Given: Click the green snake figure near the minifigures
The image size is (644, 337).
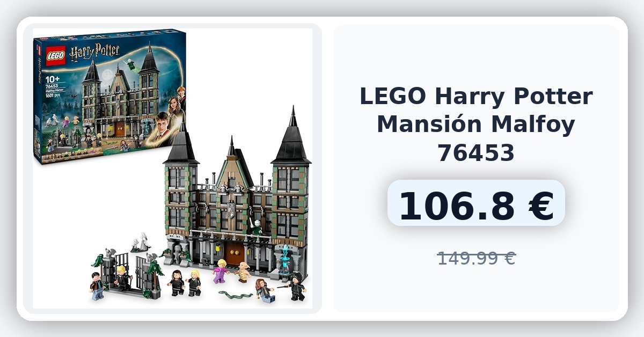Looking at the screenshot, I should click(235, 295).
